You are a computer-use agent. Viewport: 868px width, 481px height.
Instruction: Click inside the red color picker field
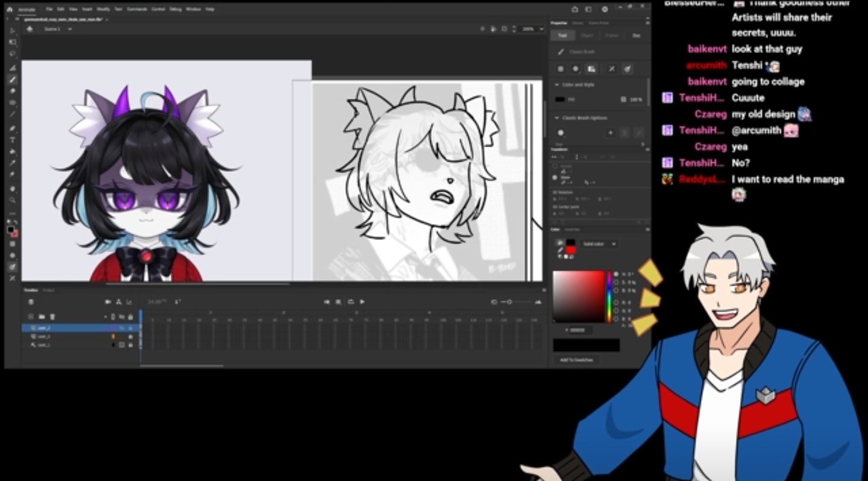[x=579, y=297]
